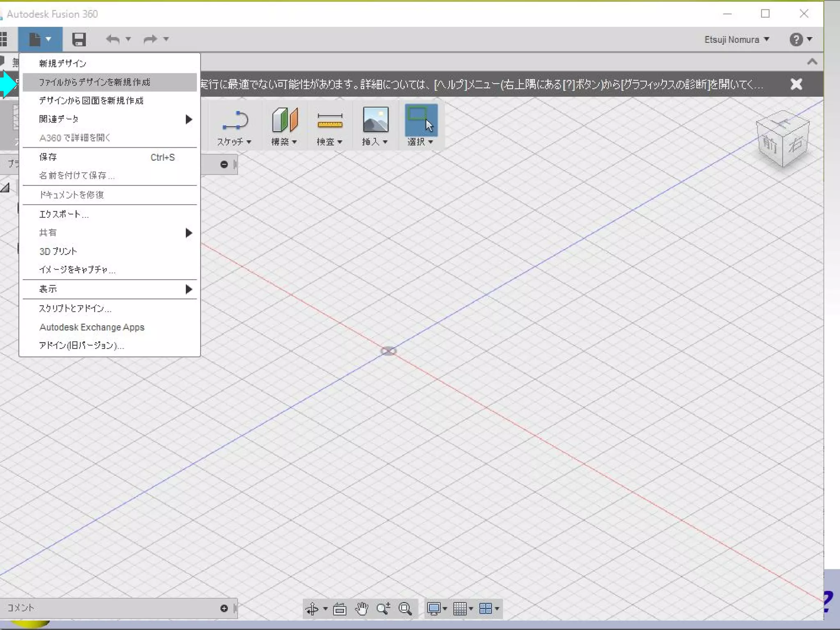840x630 pixels.
Task: Collapse the toolbar with up chevron
Action: pyautogui.click(x=812, y=62)
